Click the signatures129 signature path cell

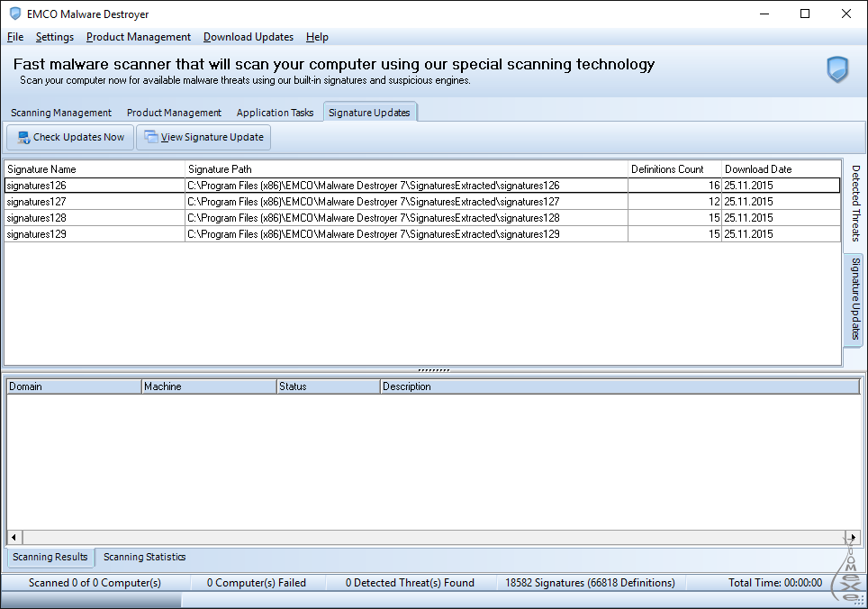click(406, 234)
